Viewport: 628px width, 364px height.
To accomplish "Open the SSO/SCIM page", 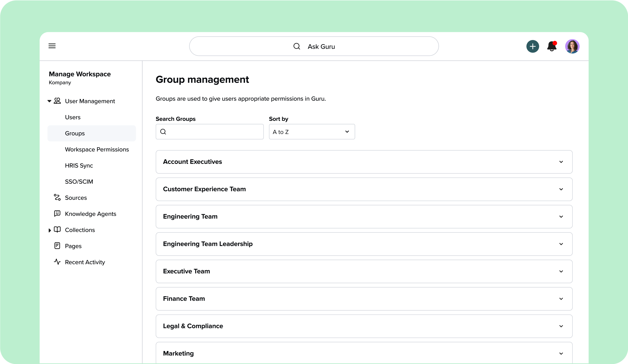I will 79,181.
